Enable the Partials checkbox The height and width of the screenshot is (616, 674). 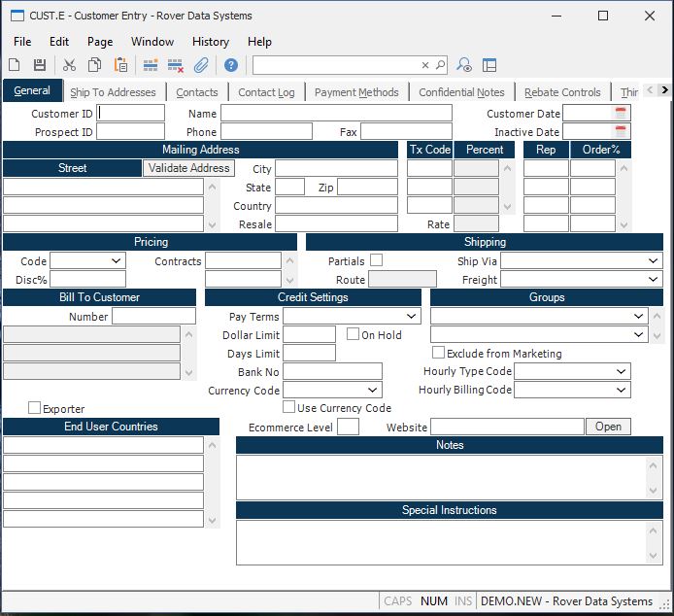376,260
